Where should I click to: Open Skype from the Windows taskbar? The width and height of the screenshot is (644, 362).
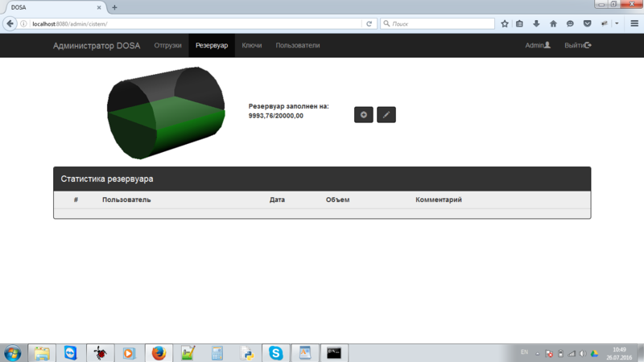point(276,352)
